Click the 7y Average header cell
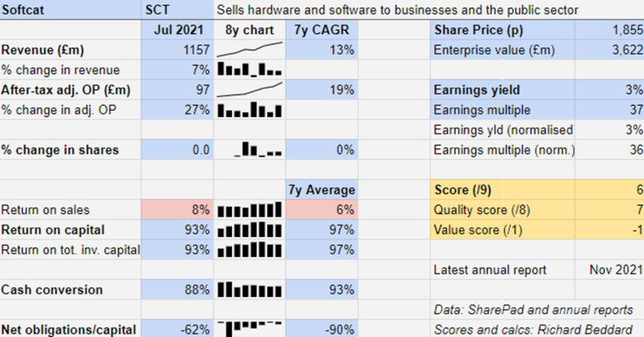 pyautogui.click(x=322, y=189)
